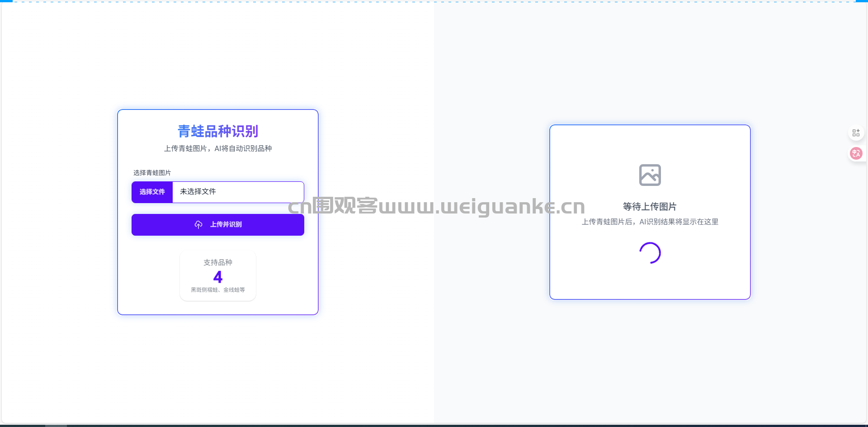
Task: Click the blue marker at top-left edge
Action: 6,1
